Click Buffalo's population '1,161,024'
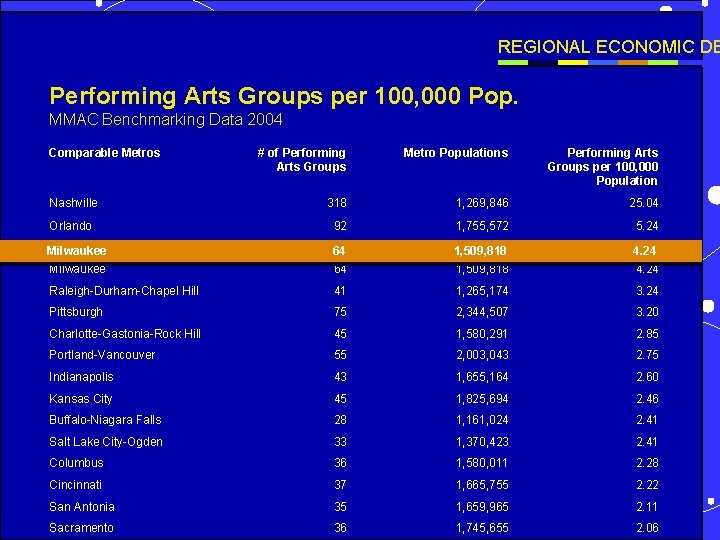The width and height of the screenshot is (720, 540). [482, 420]
